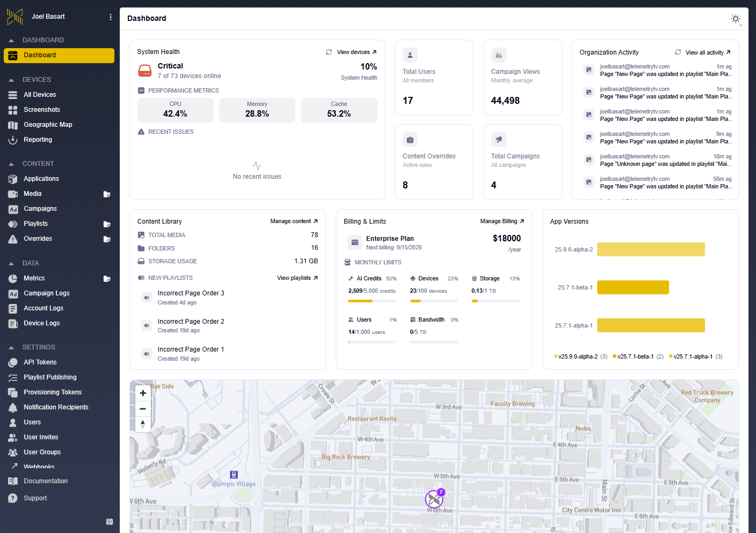Click the Content Overrides card
The image size is (756, 533).
coord(434,162)
